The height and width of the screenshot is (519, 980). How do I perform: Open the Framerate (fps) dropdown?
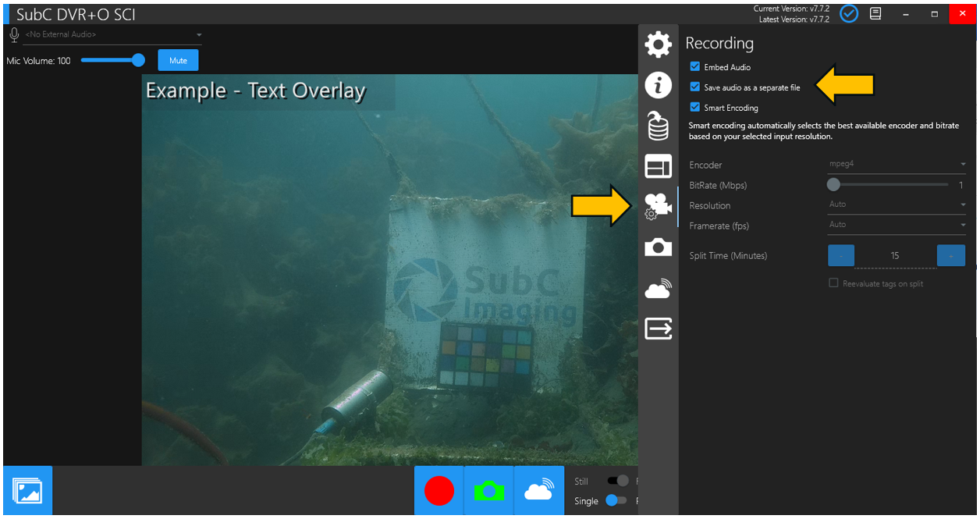click(897, 225)
